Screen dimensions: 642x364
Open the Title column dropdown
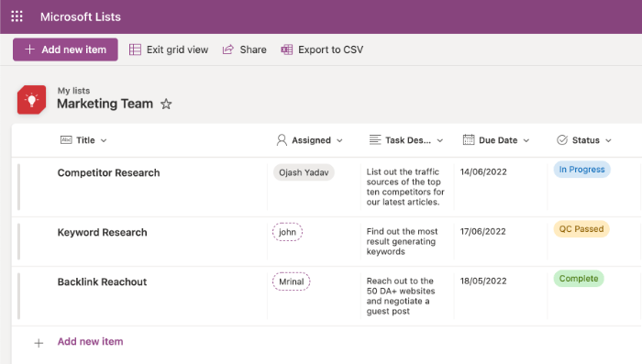[x=104, y=140]
